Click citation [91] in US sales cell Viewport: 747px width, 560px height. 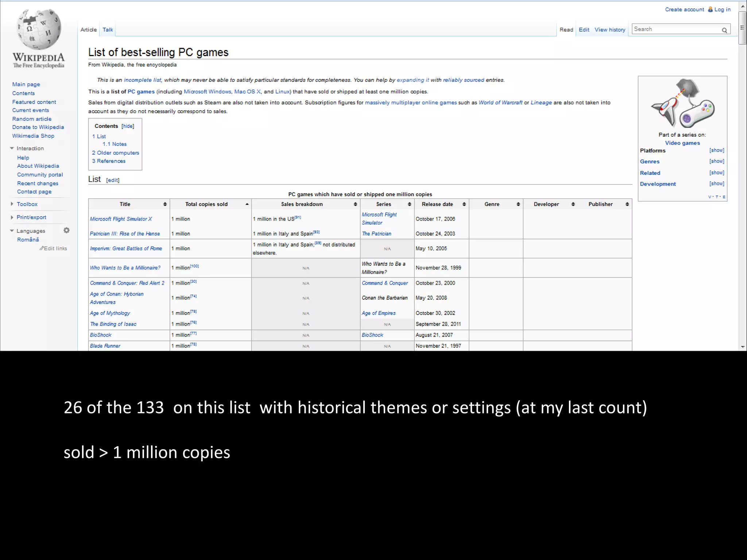298,217
